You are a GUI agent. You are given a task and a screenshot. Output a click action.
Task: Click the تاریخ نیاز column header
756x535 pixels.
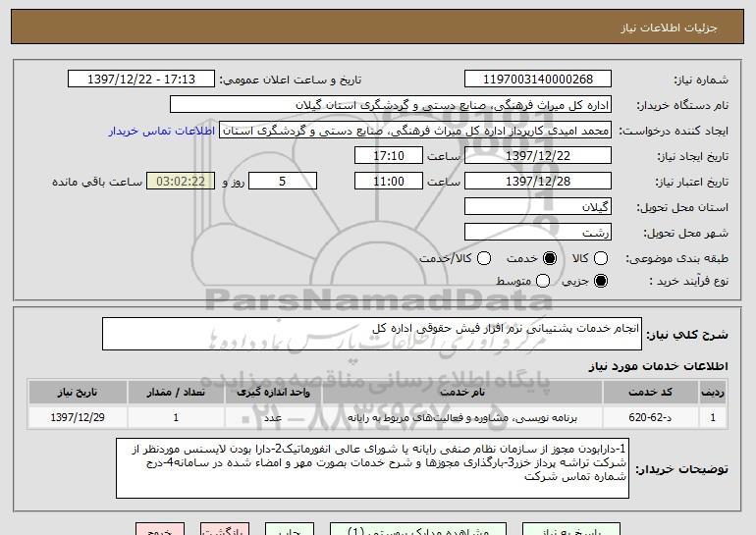[x=78, y=393]
